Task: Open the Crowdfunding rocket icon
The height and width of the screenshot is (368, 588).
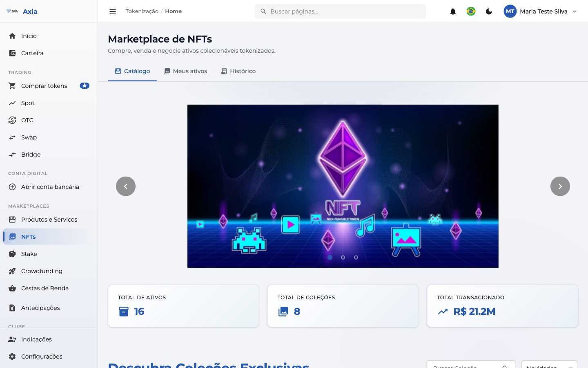Action: click(12, 271)
